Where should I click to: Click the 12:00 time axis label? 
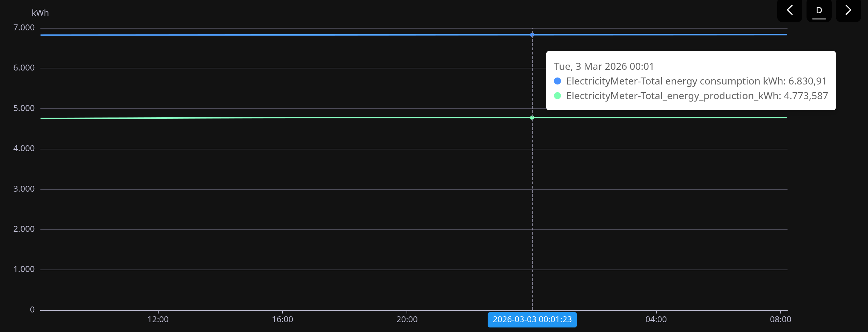158,319
